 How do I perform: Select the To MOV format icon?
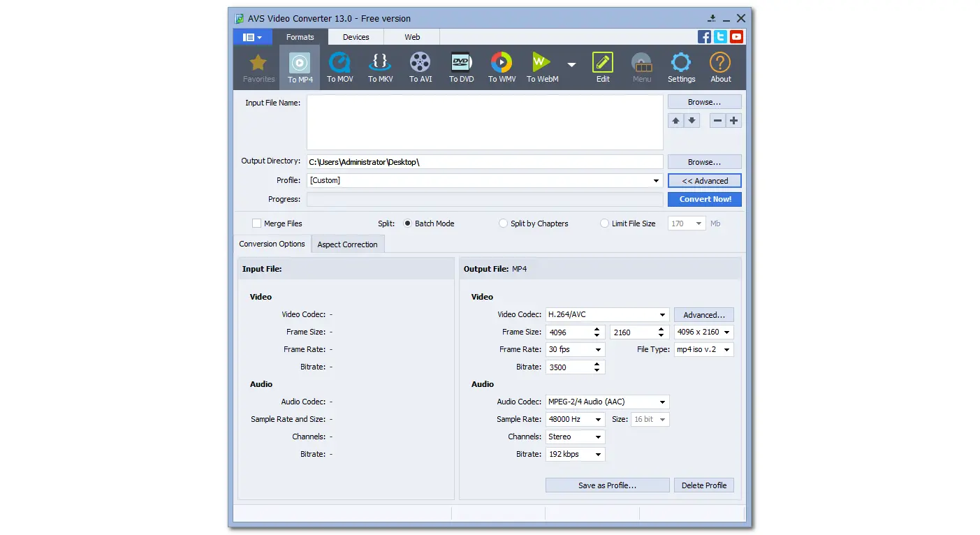tap(340, 68)
